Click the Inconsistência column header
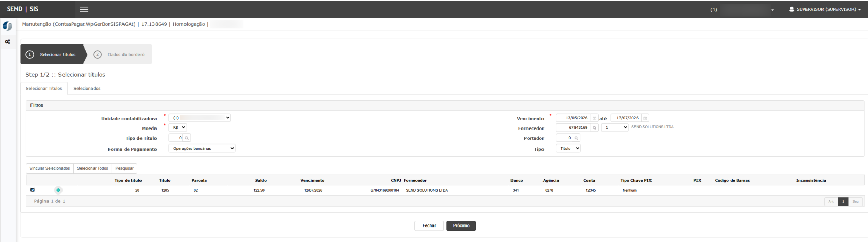The width and height of the screenshot is (868, 242). tap(811, 180)
